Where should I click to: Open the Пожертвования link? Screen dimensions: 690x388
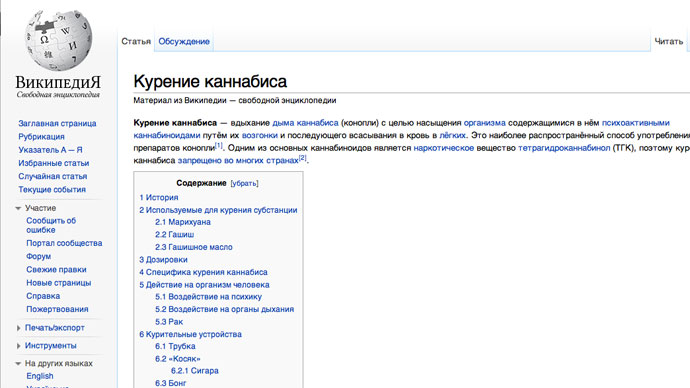[57, 309]
